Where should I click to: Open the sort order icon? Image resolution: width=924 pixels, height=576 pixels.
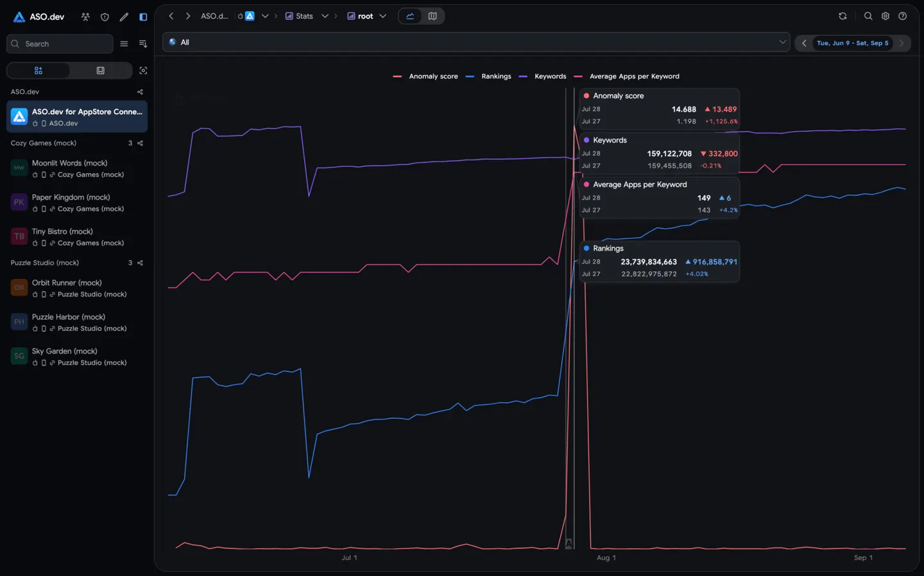tap(143, 44)
